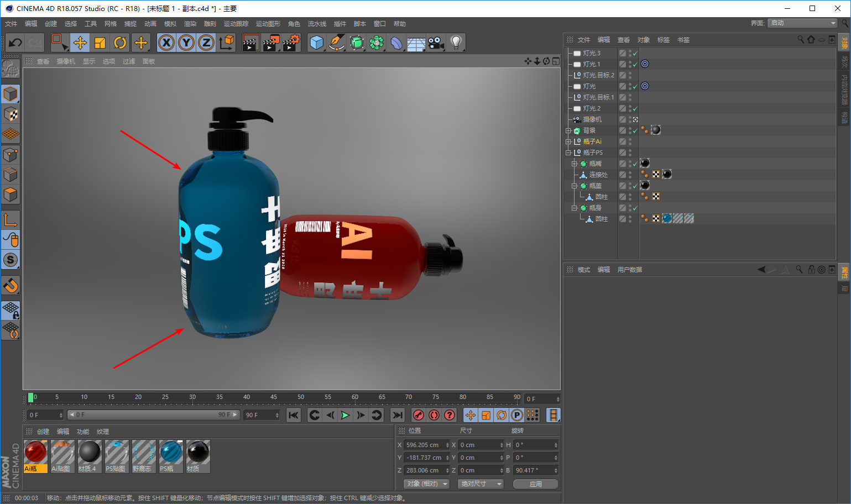
Task: Open the 文件 menu in menu bar
Action: click(11, 24)
